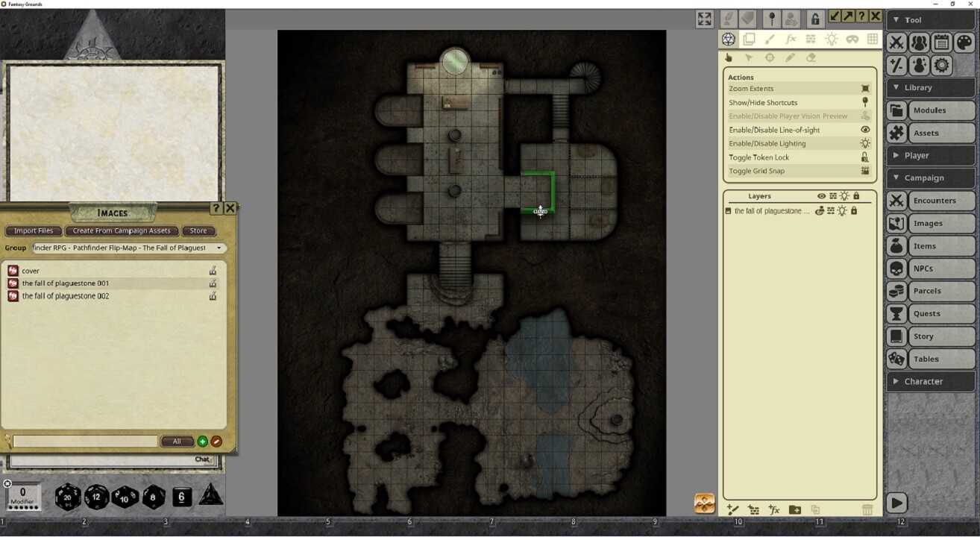The height and width of the screenshot is (537, 980).
Task: Click the Import Files button
Action: tap(34, 231)
